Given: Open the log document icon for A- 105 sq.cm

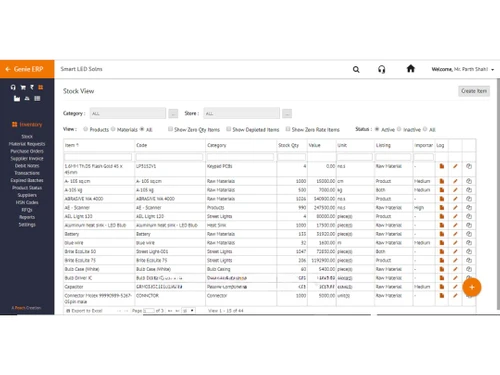Looking at the screenshot, I should tap(442, 181).
